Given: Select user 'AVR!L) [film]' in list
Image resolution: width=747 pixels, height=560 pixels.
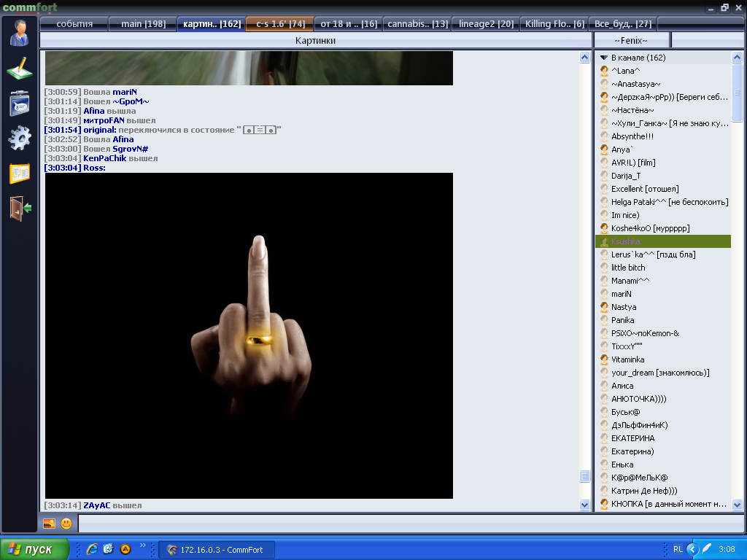Looking at the screenshot, I should pyautogui.click(x=663, y=163).
